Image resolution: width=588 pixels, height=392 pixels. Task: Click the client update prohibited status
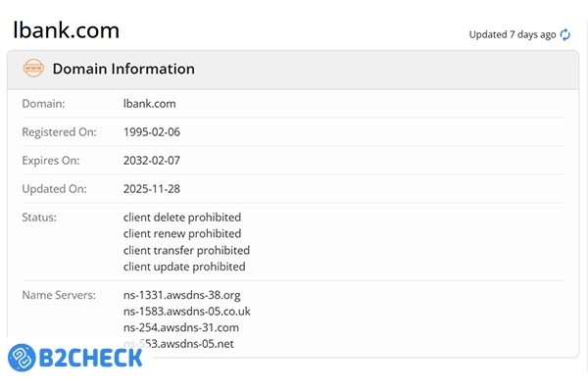coord(184,267)
